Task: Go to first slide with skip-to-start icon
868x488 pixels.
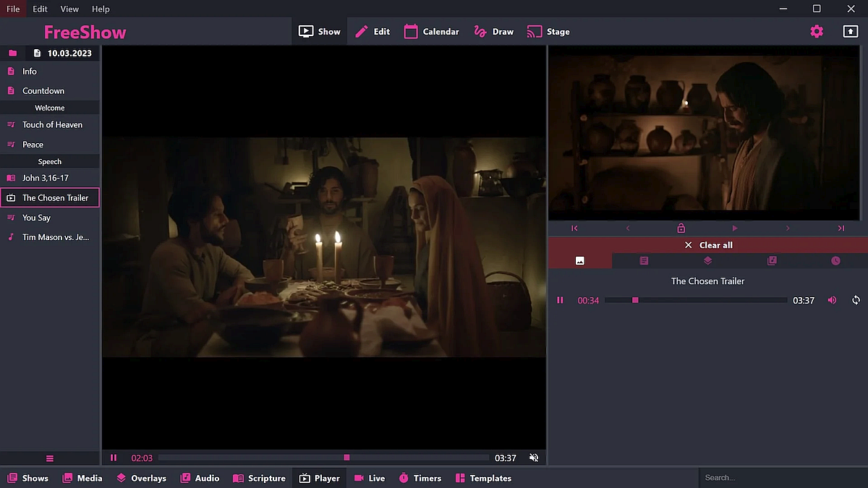Action: coord(574,228)
